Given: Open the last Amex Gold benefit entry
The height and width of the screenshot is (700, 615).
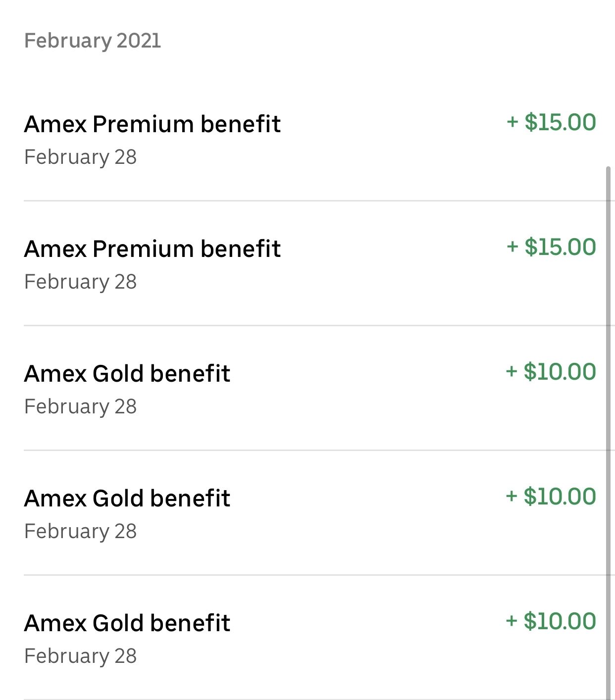Looking at the screenshot, I should coord(127,623).
